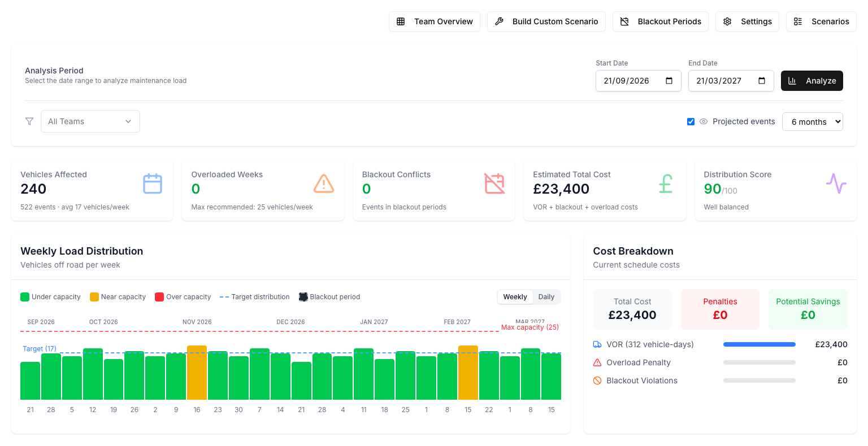The height and width of the screenshot is (446, 868).
Task: Click the warning triangle in Overloaded Weeks card
Action: pos(324,184)
